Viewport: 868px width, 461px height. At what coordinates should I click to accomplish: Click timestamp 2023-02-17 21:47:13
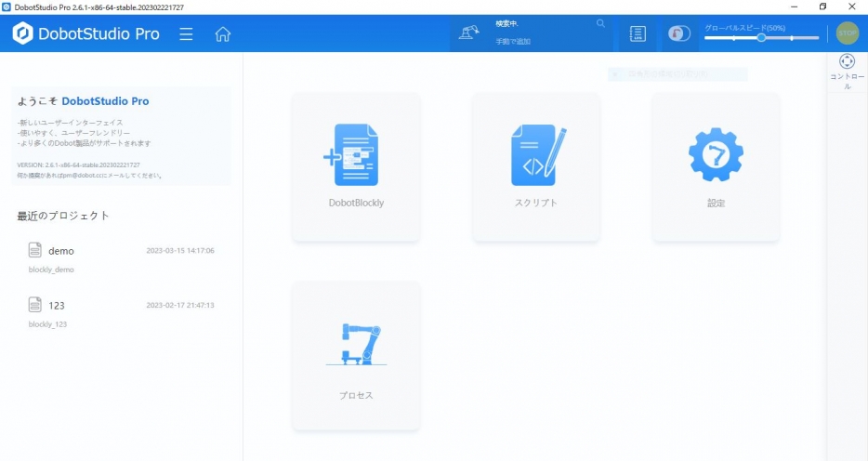[180, 305]
